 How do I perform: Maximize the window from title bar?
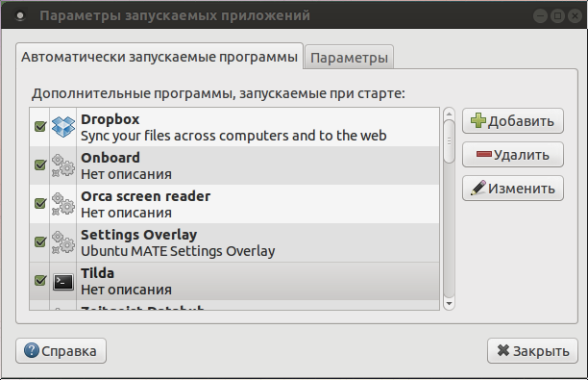pyautogui.click(x=557, y=15)
